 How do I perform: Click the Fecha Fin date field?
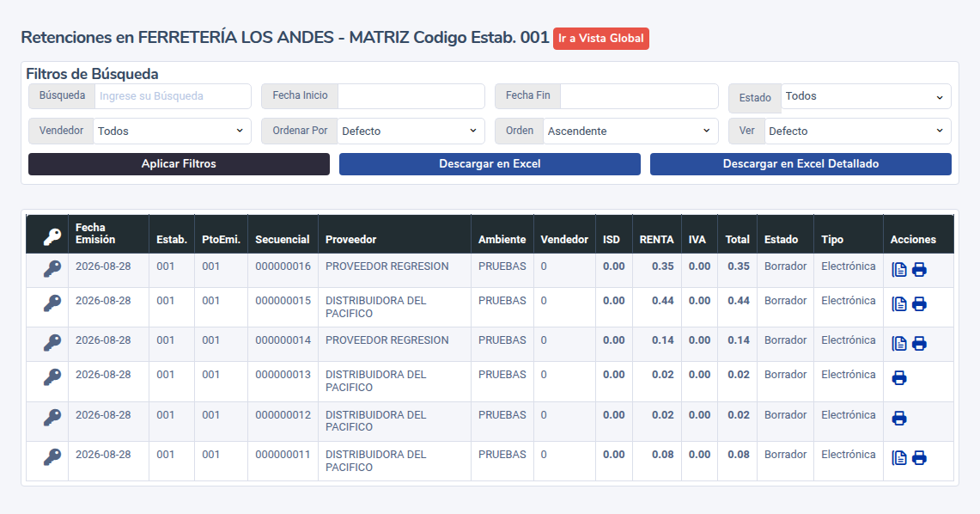click(x=639, y=96)
